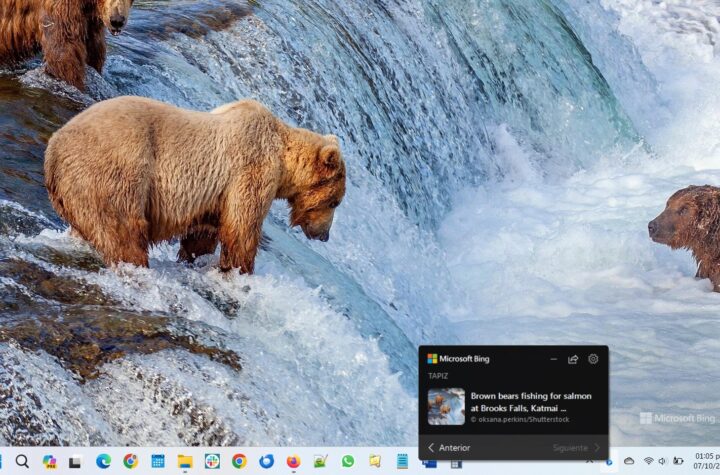Open Bing Wallpaper settings gear
The image size is (720, 475).
click(x=593, y=359)
